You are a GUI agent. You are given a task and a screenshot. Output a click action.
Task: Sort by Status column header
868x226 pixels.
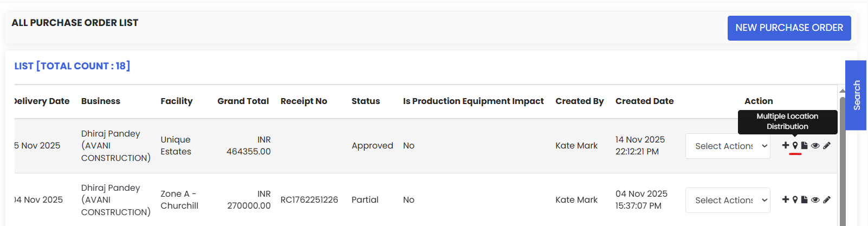click(x=366, y=101)
